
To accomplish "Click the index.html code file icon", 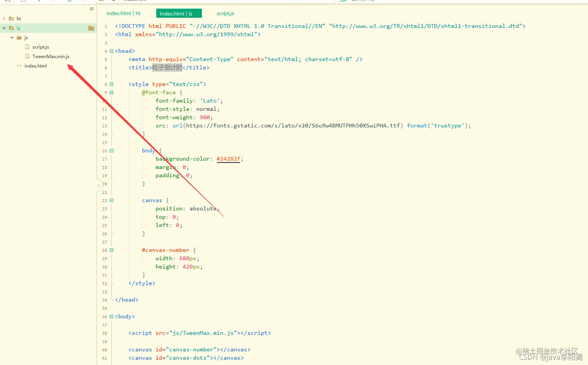I will pyautogui.click(x=19, y=66).
